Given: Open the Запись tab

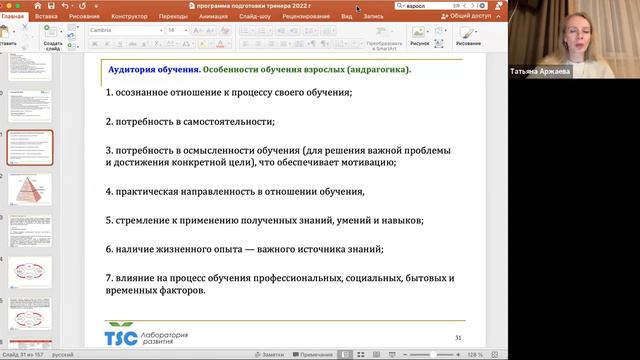Looking at the screenshot, I should [x=373, y=16].
